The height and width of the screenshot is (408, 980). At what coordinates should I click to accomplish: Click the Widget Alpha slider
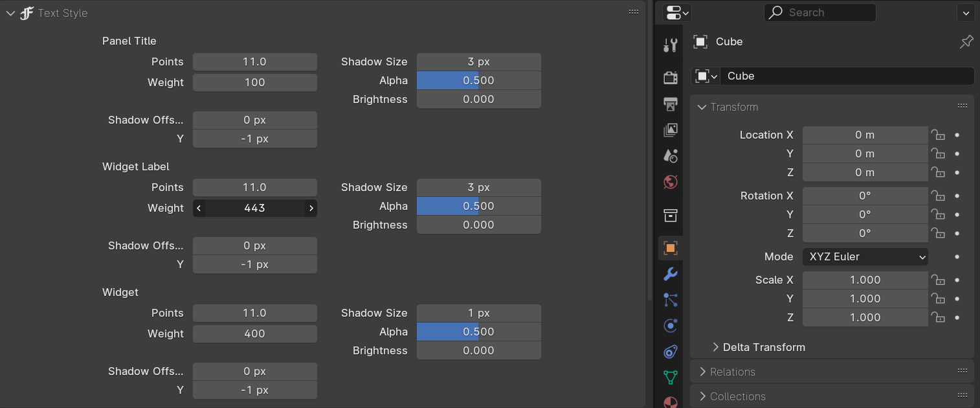(x=479, y=332)
